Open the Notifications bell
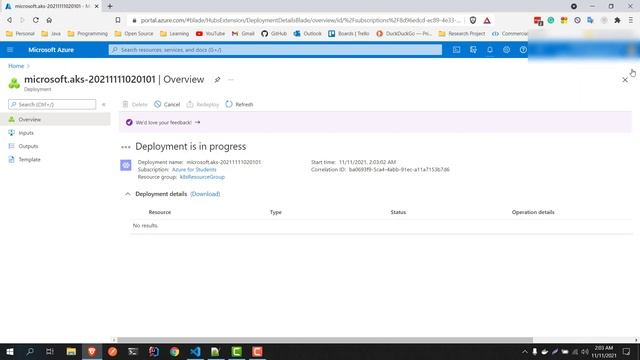This screenshot has height=360, width=640. click(x=490, y=50)
